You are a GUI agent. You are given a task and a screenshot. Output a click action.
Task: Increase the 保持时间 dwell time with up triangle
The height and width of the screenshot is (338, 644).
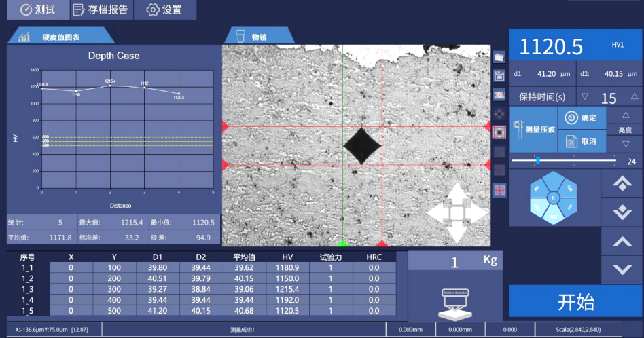tap(634, 96)
